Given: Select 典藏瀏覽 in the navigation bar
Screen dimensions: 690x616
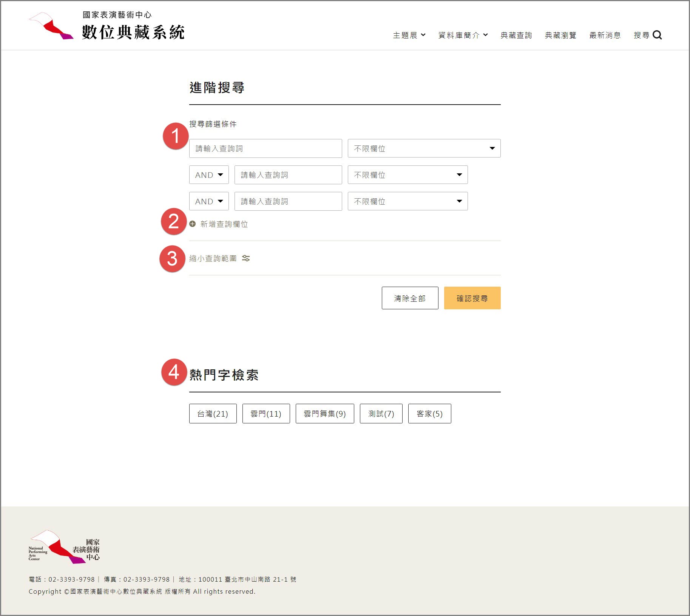Looking at the screenshot, I should click(x=560, y=35).
